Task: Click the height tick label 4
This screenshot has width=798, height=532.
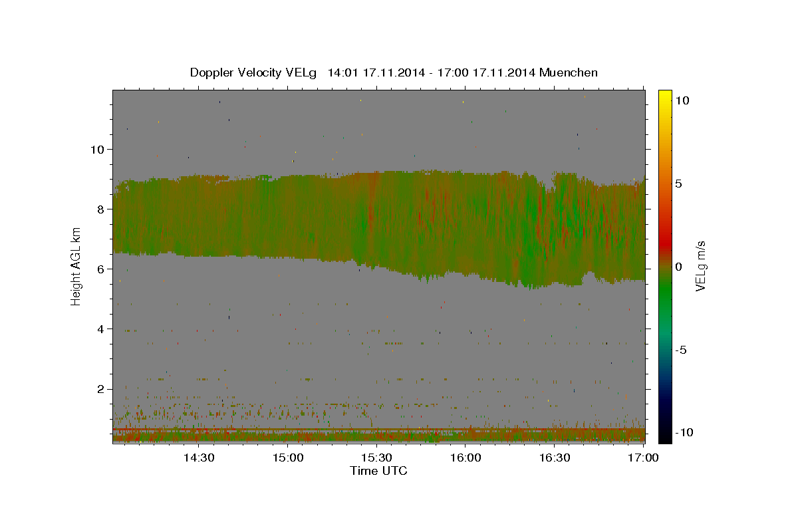Action: pyautogui.click(x=102, y=329)
